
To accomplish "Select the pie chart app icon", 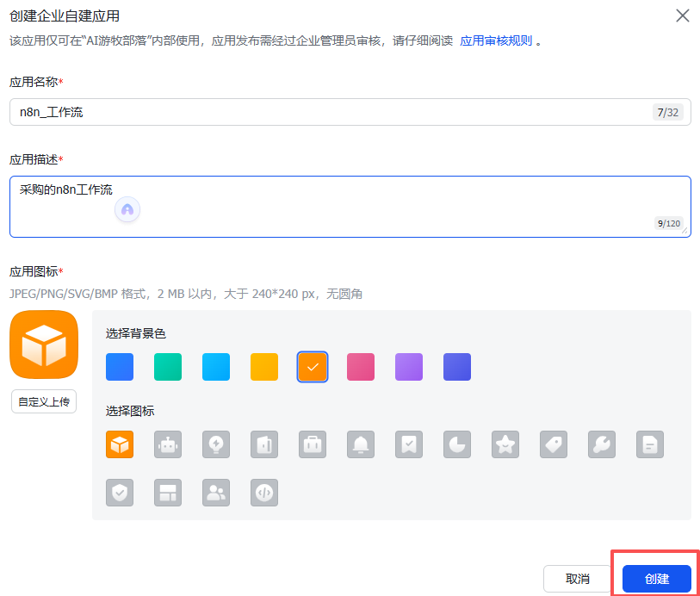I will (x=457, y=444).
